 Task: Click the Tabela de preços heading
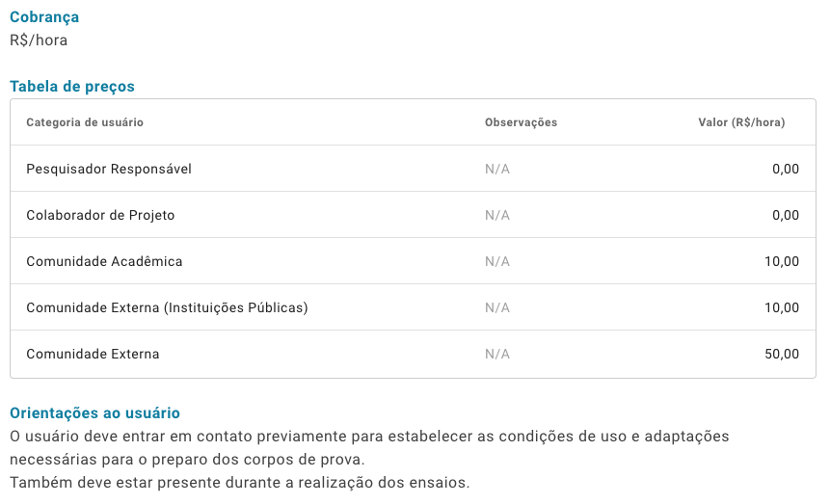pos(72,87)
